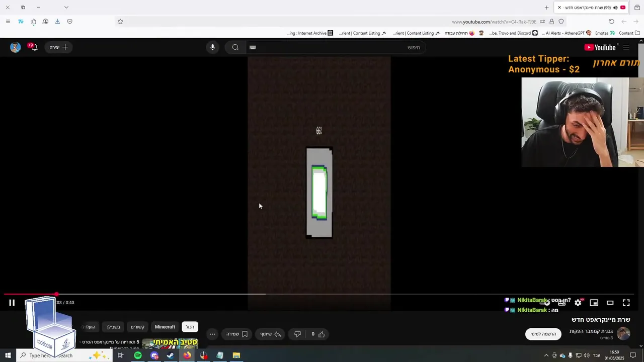644x362 pixels.
Task: Open the browser downloads panel
Action: coord(57,22)
